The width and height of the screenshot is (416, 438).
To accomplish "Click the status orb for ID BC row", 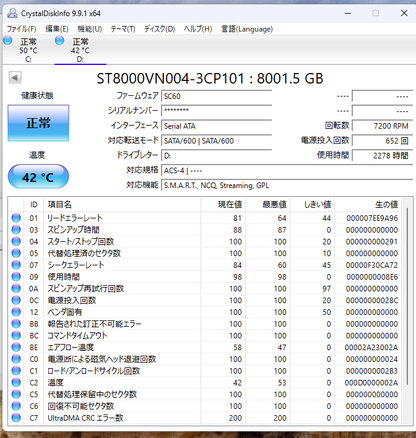I will 16,335.
